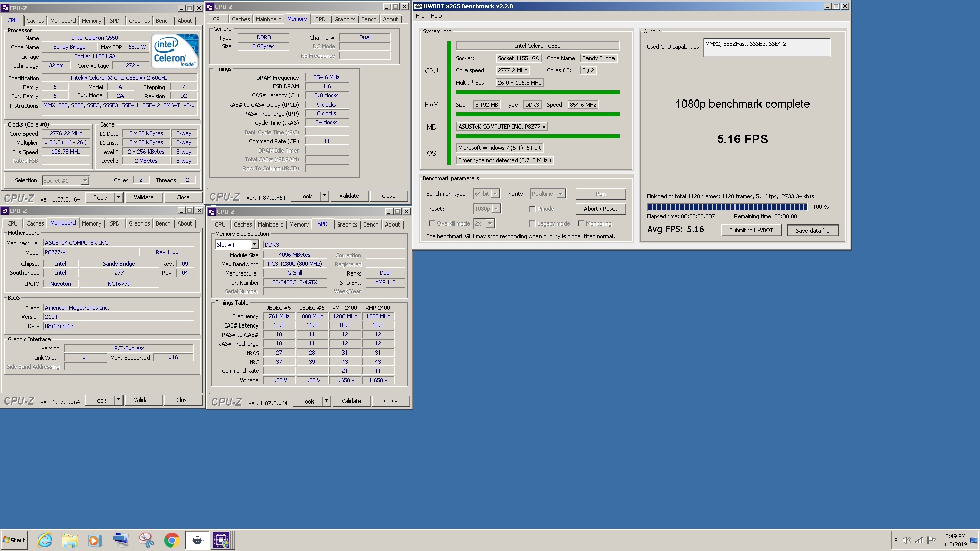The height and width of the screenshot is (551, 980).
Task: Switch to Graphics tab in CPU-Z Mainboard window
Action: click(x=139, y=223)
